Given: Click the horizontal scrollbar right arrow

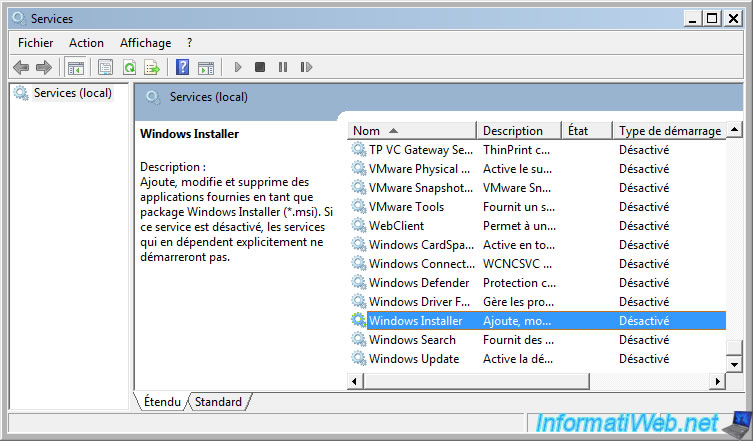Looking at the screenshot, I should [717, 381].
